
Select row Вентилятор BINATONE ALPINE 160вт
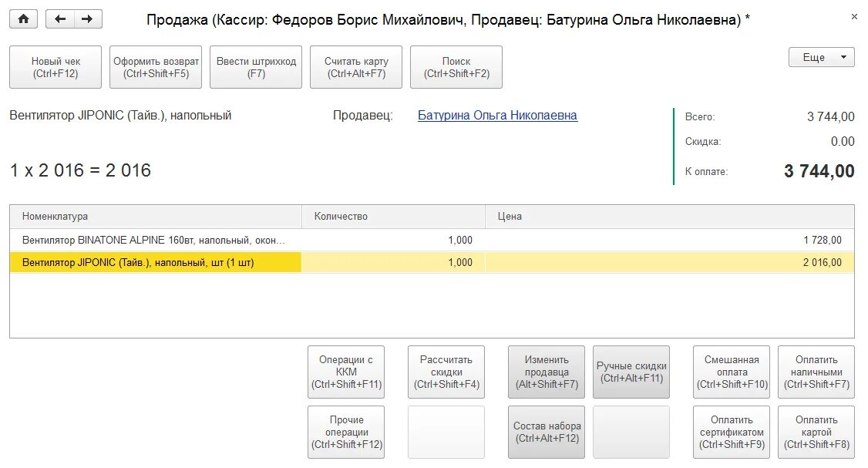click(432, 240)
